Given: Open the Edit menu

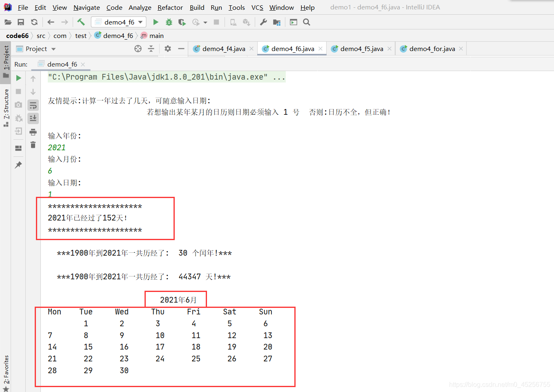Looking at the screenshot, I should (40, 7).
